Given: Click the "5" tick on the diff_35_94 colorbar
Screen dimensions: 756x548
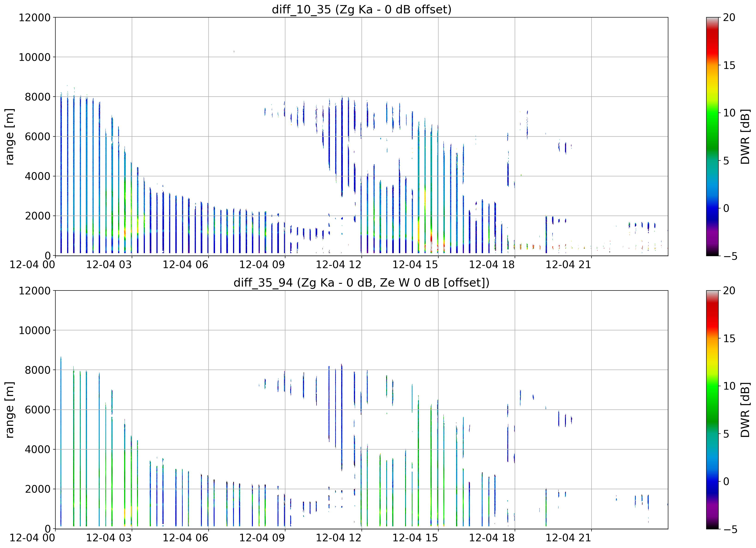Looking at the screenshot, I should 726,434.
